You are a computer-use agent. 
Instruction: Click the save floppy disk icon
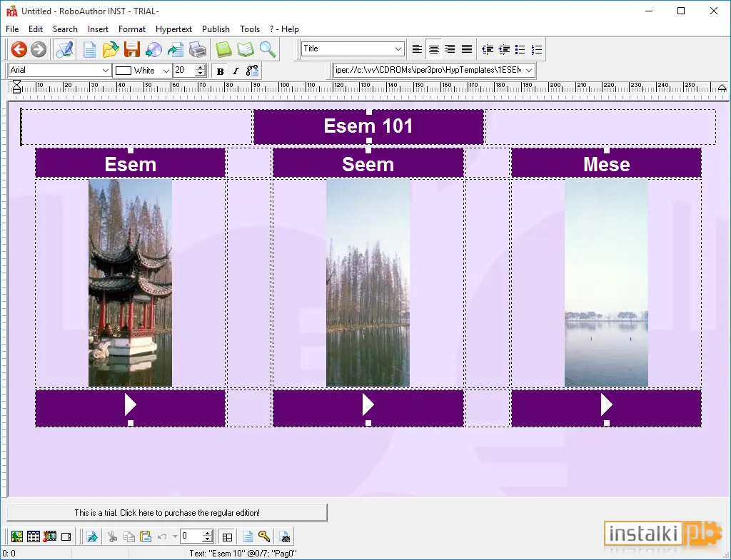[x=132, y=49]
